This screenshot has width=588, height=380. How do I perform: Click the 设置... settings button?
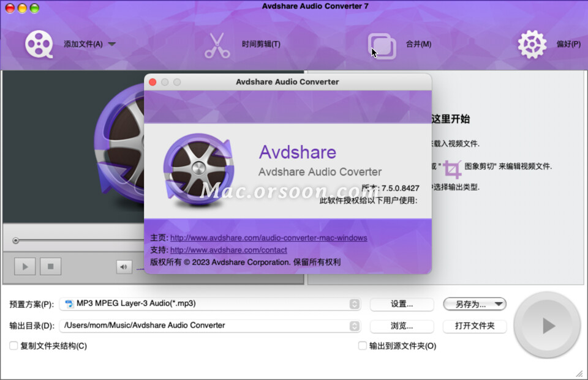[x=402, y=304]
